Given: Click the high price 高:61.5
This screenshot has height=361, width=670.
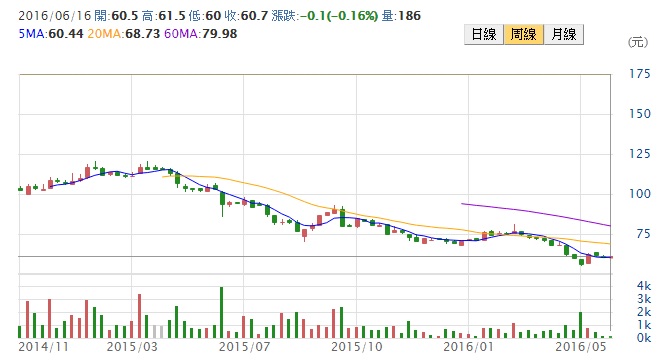Looking at the screenshot, I should point(164,16).
